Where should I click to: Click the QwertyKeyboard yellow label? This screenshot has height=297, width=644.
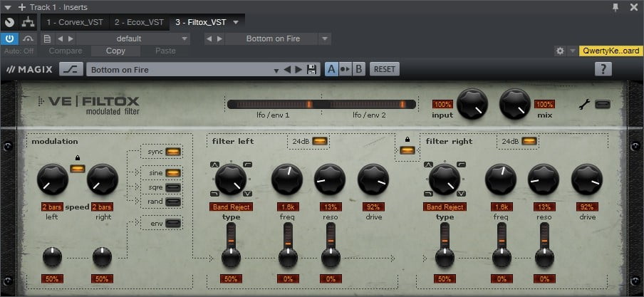[611, 51]
